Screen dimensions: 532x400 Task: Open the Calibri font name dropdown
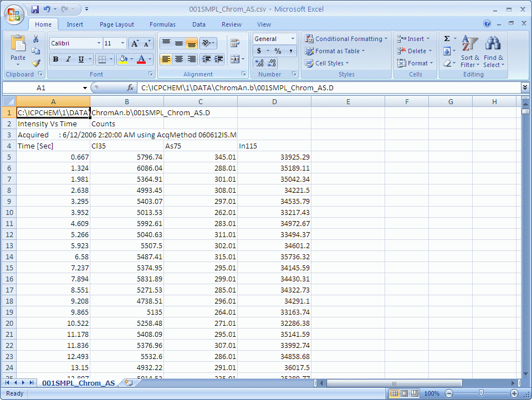click(x=99, y=43)
